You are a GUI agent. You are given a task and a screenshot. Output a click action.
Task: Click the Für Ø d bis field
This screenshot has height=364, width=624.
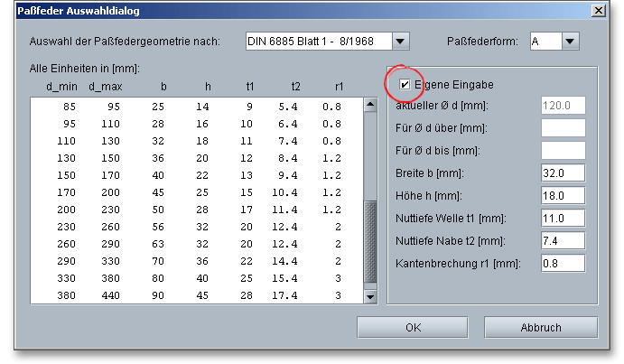[x=563, y=150]
